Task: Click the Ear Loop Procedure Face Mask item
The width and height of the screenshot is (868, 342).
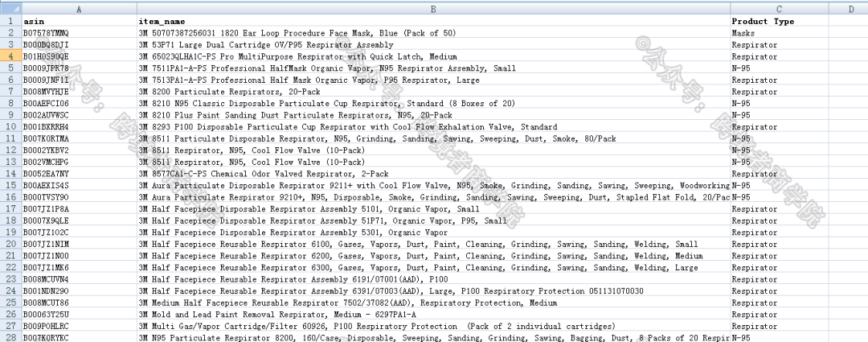Action: coord(433,33)
